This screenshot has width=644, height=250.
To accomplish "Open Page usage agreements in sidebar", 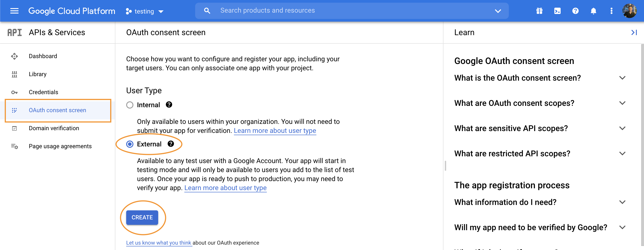I will pyautogui.click(x=60, y=146).
